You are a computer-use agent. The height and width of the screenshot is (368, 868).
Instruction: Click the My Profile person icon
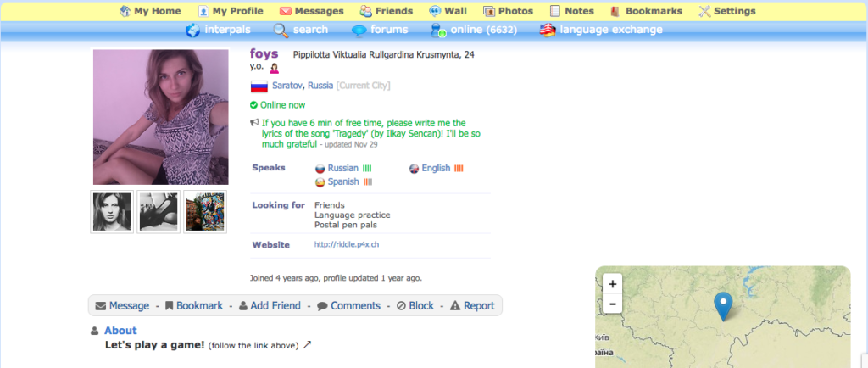203,11
